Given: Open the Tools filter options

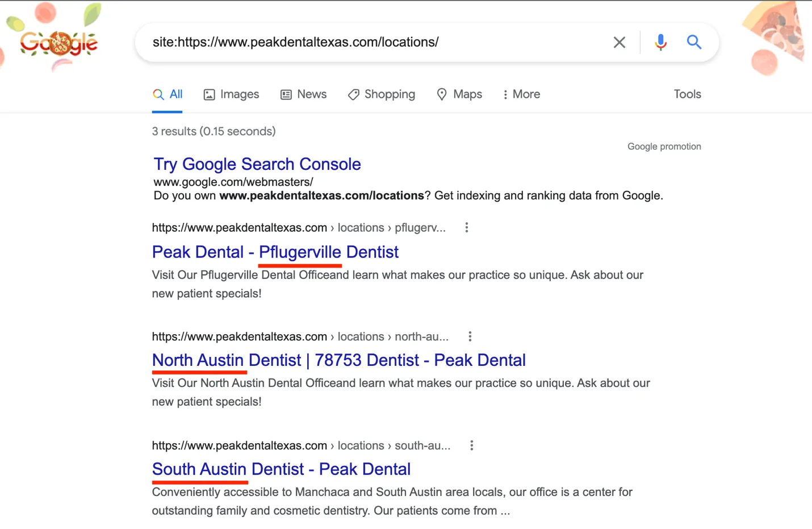Looking at the screenshot, I should (687, 94).
